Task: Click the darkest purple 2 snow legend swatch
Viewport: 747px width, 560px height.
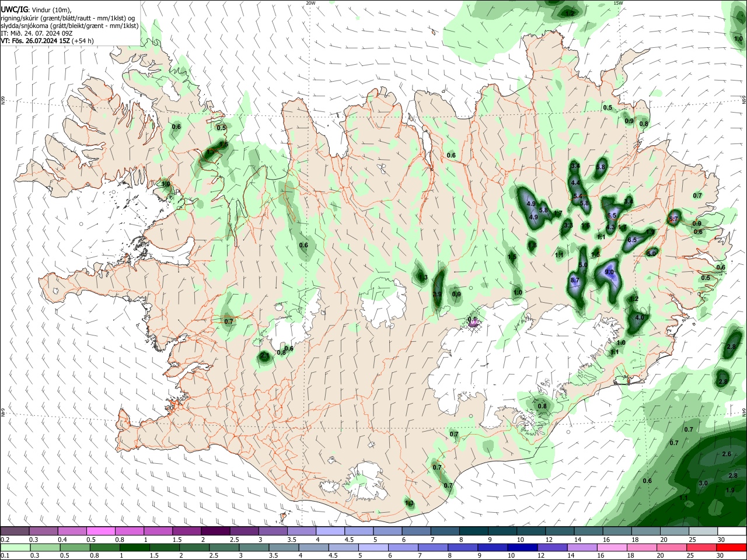Action: coord(215,531)
